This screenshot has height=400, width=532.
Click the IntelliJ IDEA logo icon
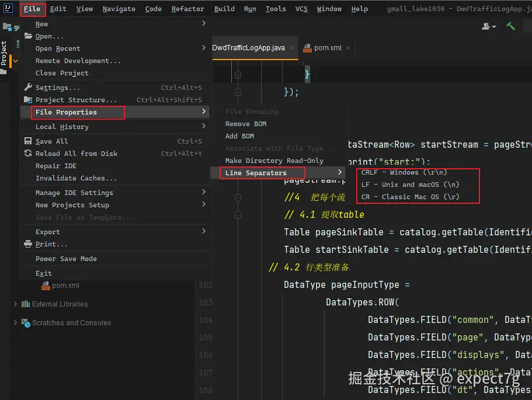click(8, 8)
